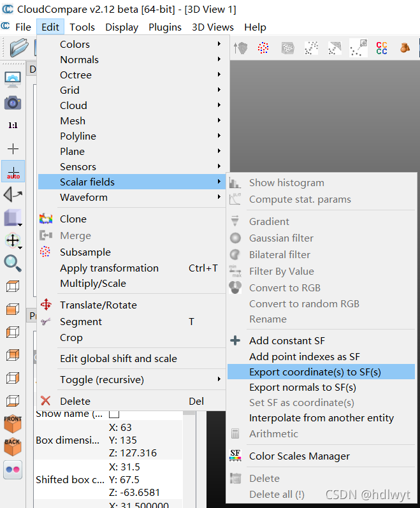Open the Tools menu
This screenshot has height=508, width=420.
click(82, 27)
